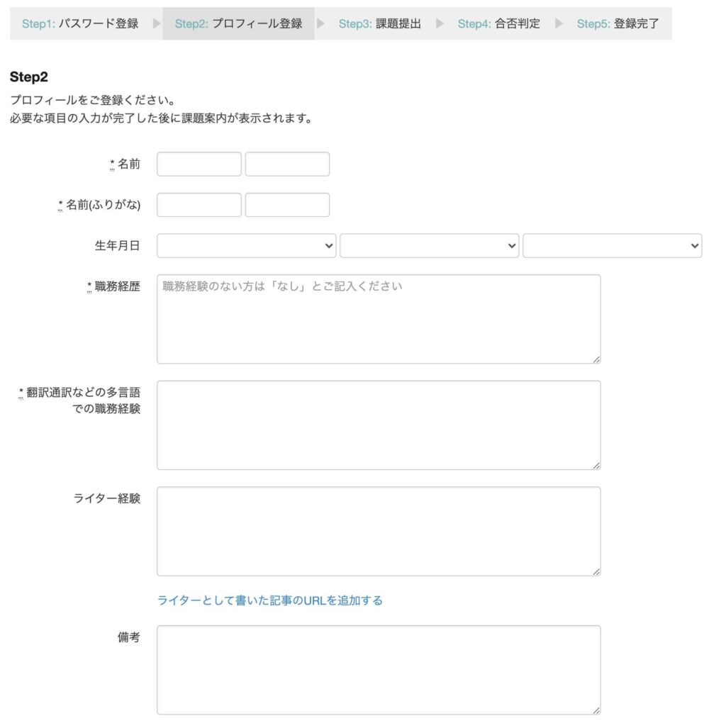Click first 名前(ふりがな) input field
This screenshot has width=726, height=728.
[199, 205]
